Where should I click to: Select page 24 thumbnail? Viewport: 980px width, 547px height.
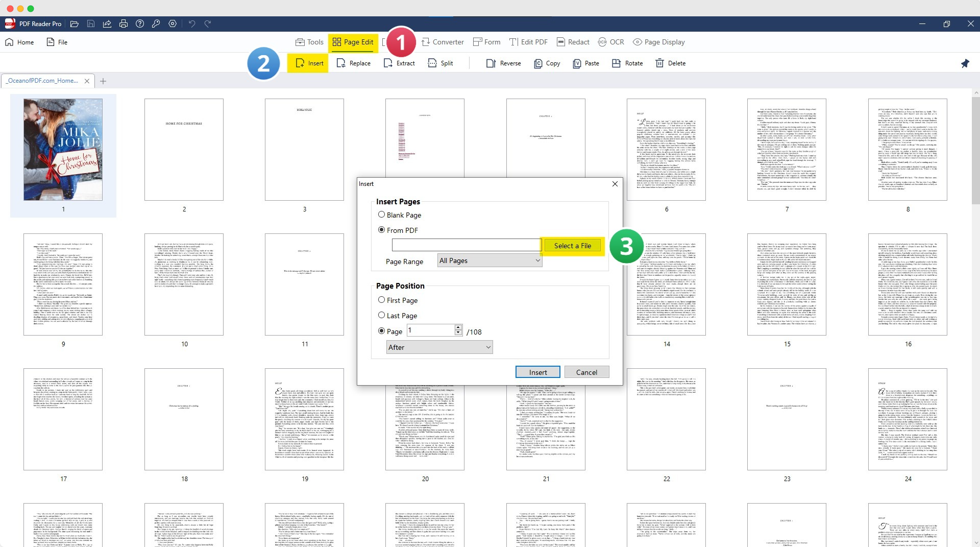908,419
